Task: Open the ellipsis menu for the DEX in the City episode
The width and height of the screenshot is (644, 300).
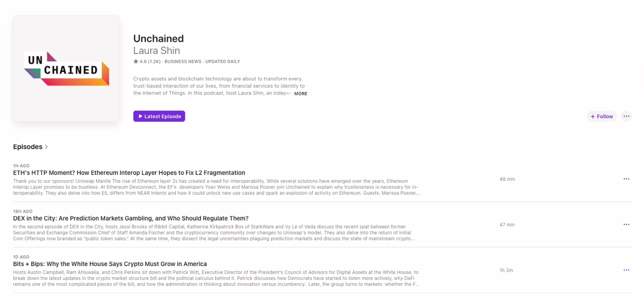Action: [626, 224]
